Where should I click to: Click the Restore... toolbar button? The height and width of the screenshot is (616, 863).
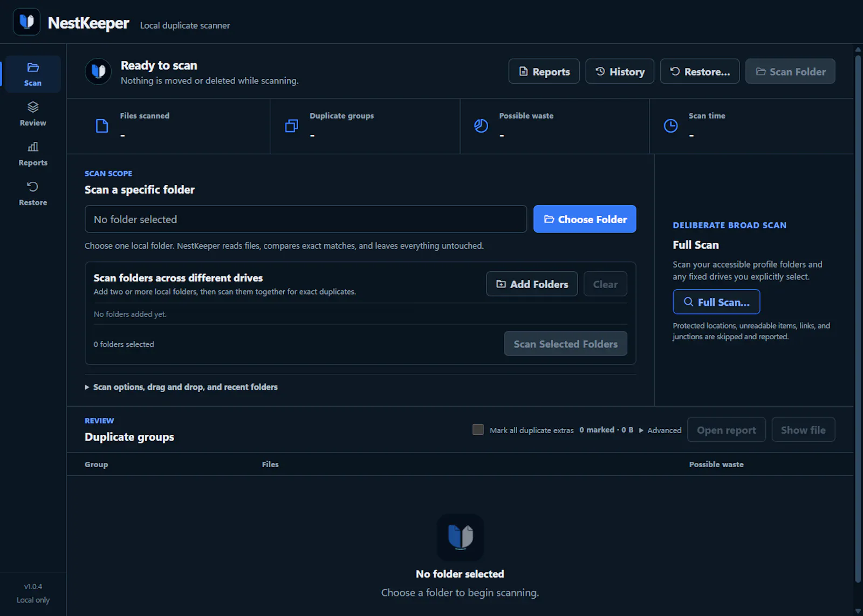tap(700, 71)
